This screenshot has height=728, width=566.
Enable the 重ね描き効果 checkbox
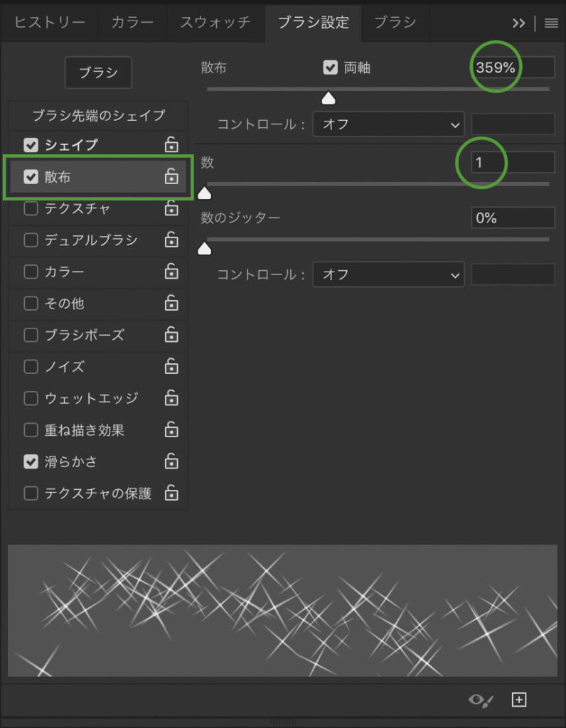[31, 429]
